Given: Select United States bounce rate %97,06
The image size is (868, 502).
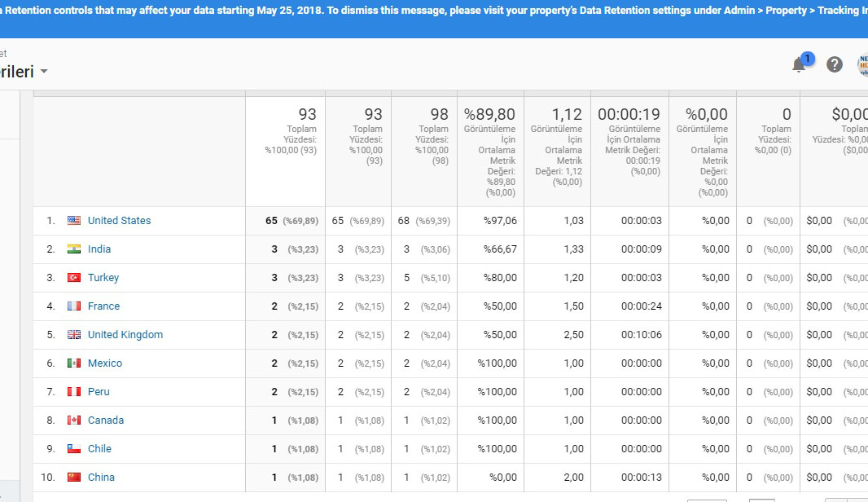Looking at the screenshot, I should point(500,221).
